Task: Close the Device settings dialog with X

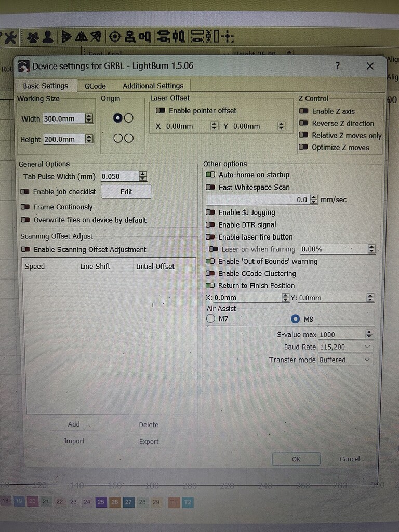Action: [370, 66]
